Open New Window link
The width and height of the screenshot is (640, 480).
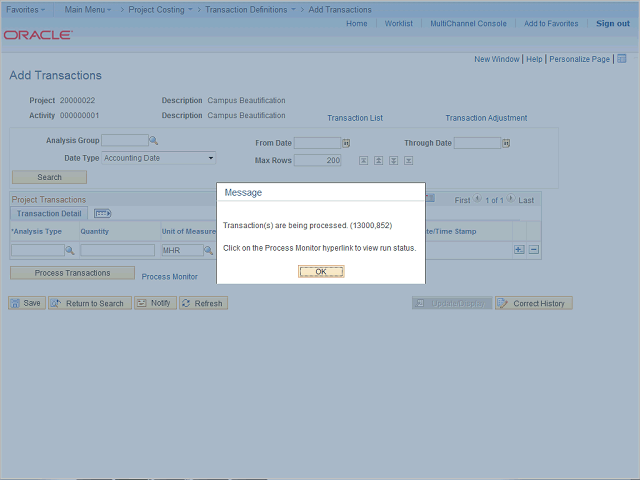[496, 59]
